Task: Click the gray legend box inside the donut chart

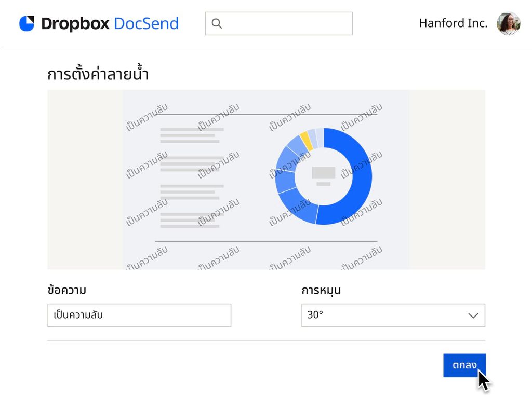Action: click(323, 171)
